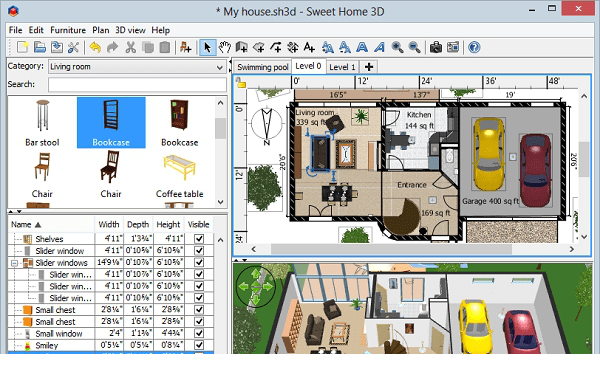Open the Category dropdown showing Living room
Viewport: 600px width, 368px height.
click(137, 67)
